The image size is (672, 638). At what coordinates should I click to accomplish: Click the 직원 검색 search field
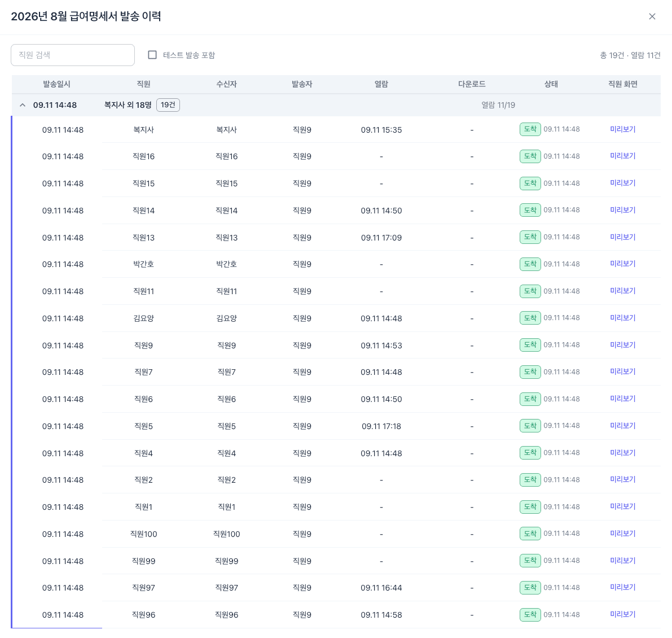click(x=73, y=55)
